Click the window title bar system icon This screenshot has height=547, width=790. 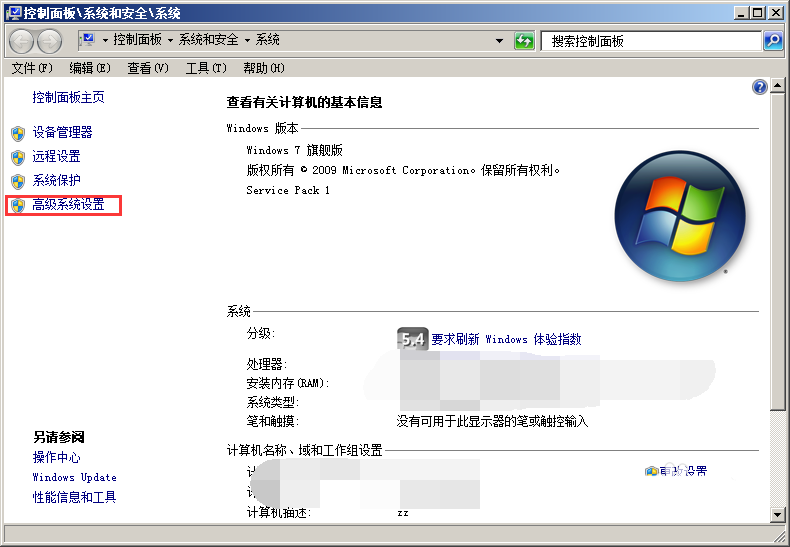pos(14,13)
